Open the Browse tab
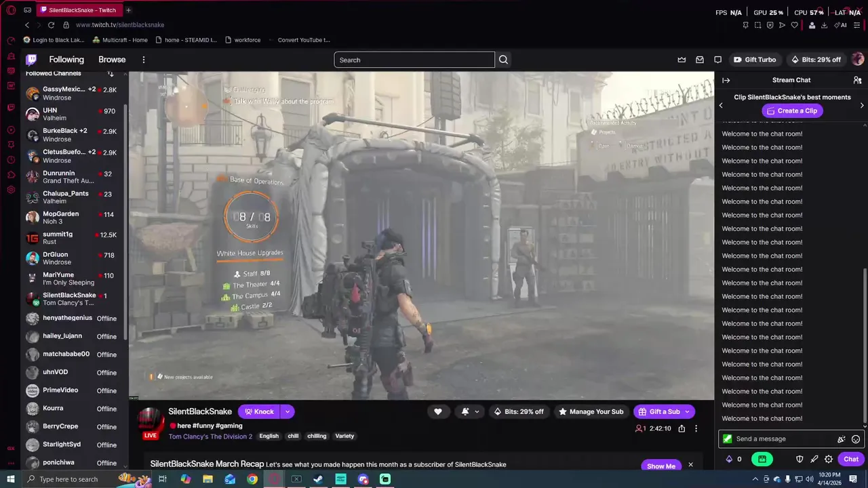This screenshot has width=868, height=488. (112, 60)
